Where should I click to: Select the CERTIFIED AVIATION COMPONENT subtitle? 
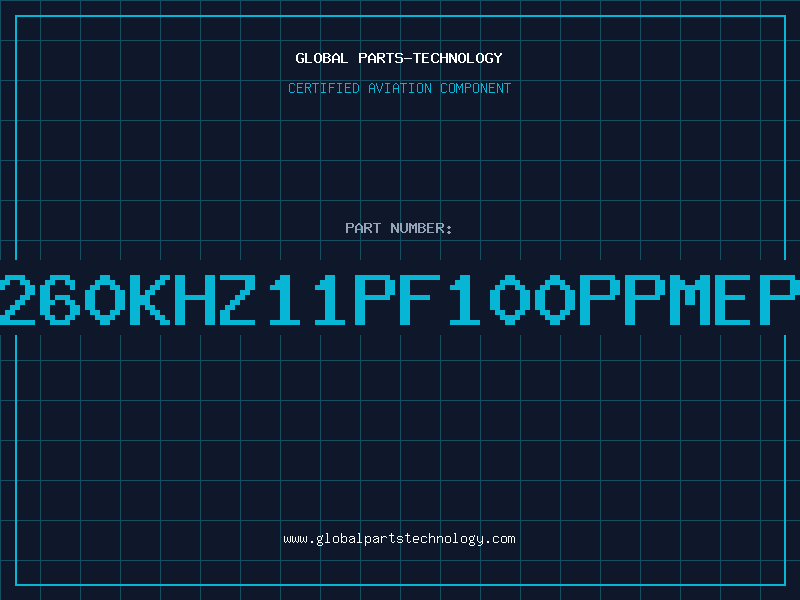(x=399, y=88)
